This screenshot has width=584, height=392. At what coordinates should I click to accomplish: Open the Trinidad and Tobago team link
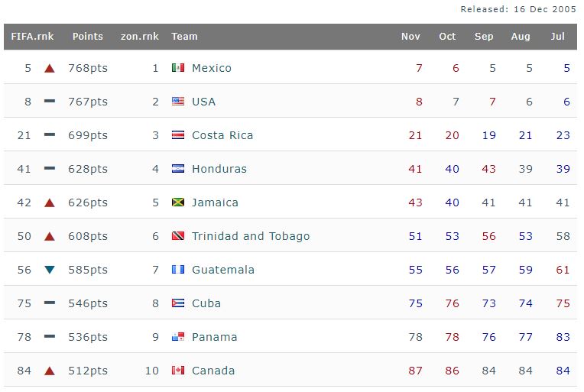click(x=251, y=236)
